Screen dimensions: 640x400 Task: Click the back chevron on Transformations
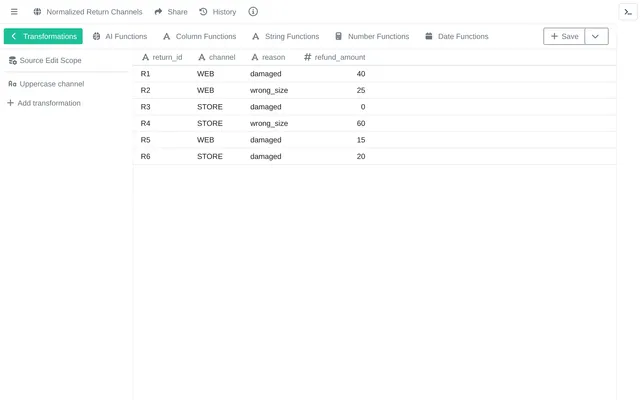[x=13, y=36]
